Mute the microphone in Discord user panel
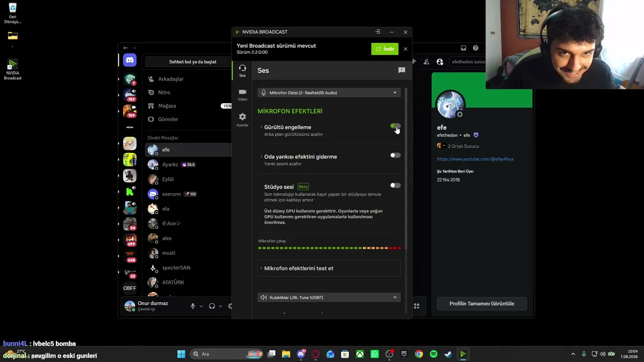 click(193, 306)
